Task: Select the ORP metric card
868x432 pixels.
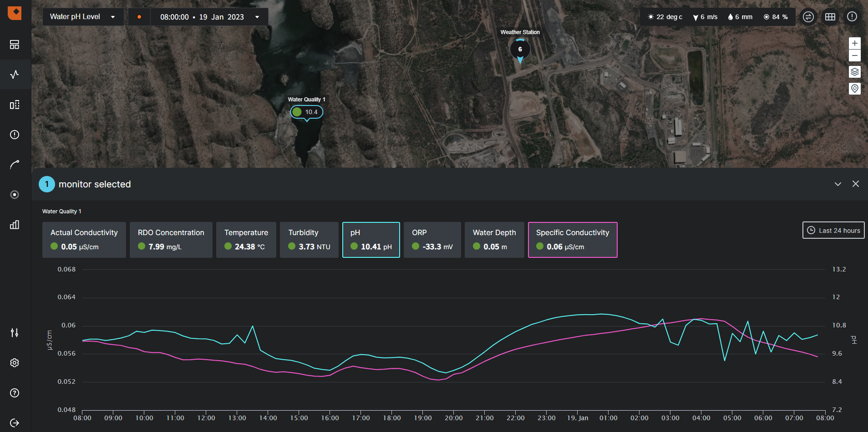Action: [x=431, y=240]
